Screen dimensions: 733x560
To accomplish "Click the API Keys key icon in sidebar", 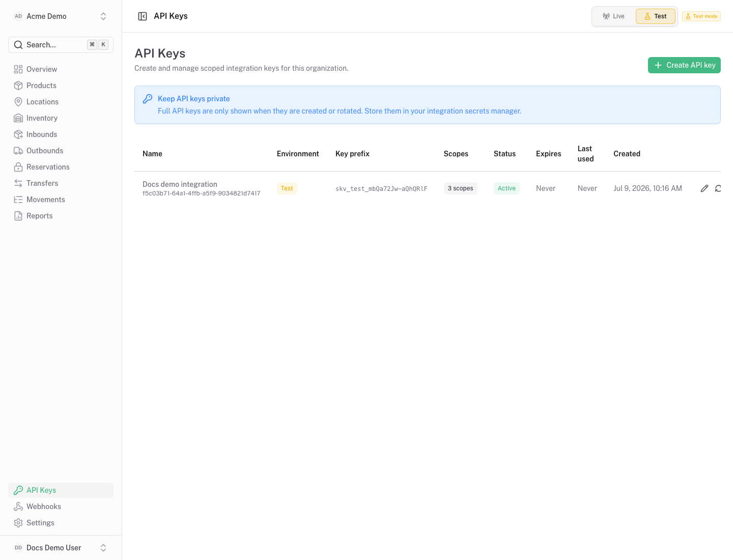I will pyautogui.click(x=18, y=490).
